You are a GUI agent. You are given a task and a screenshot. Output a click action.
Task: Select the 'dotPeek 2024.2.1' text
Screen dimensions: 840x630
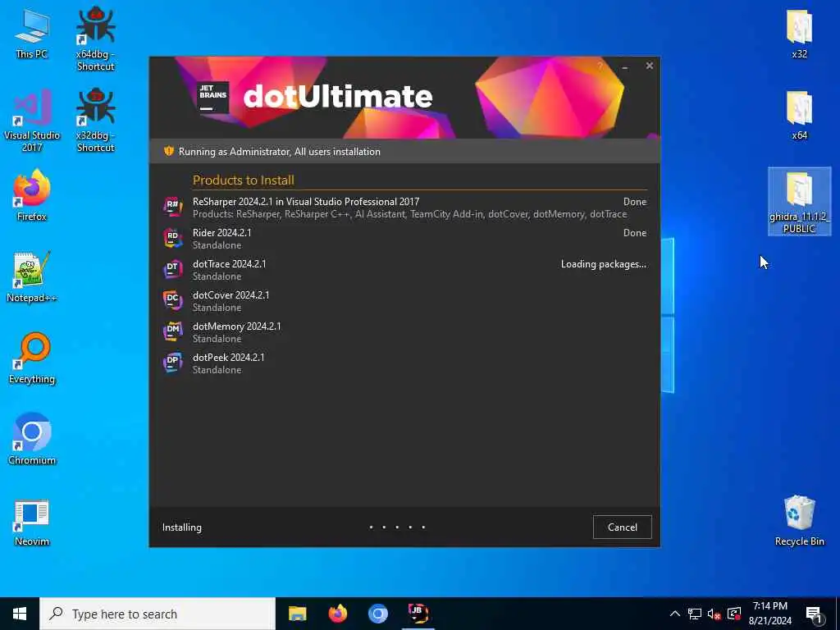229,357
